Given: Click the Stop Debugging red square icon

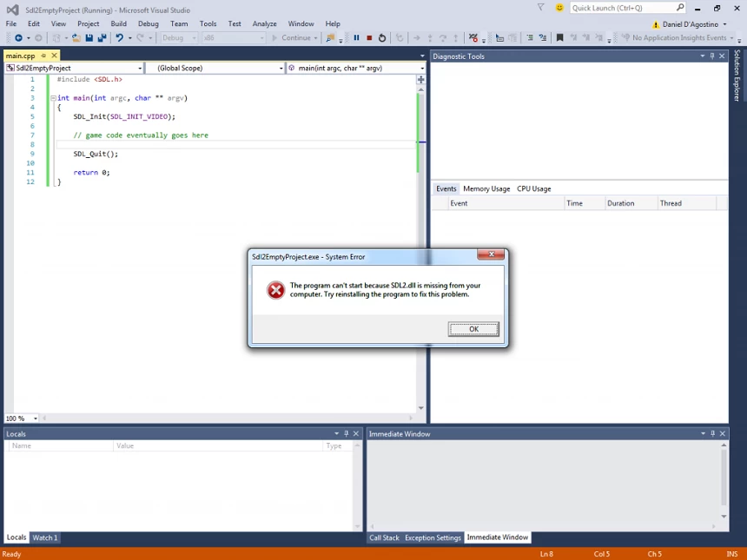Looking at the screenshot, I should pos(369,38).
